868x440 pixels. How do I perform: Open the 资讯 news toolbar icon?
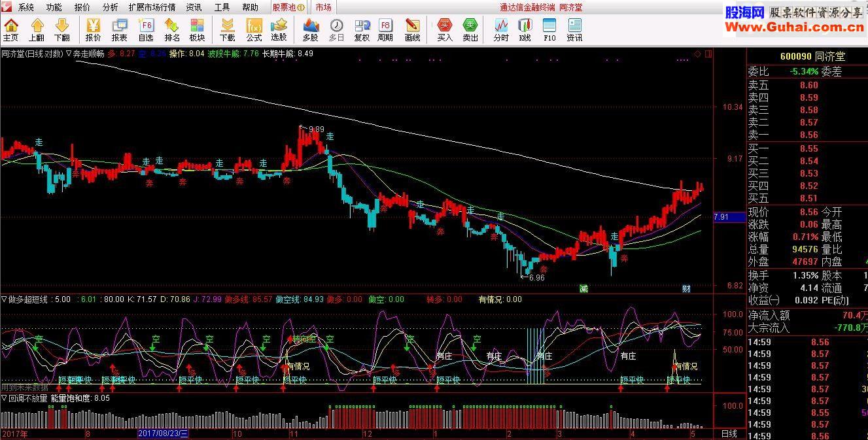pos(574,30)
